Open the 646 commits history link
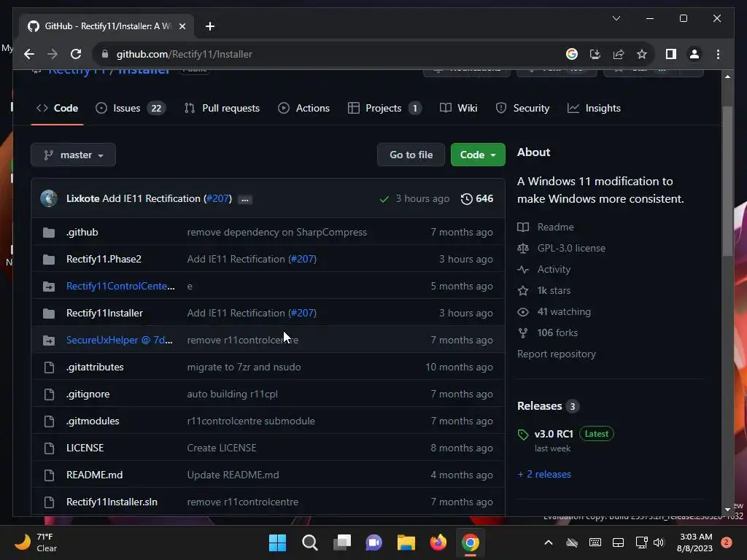 pyautogui.click(x=477, y=198)
